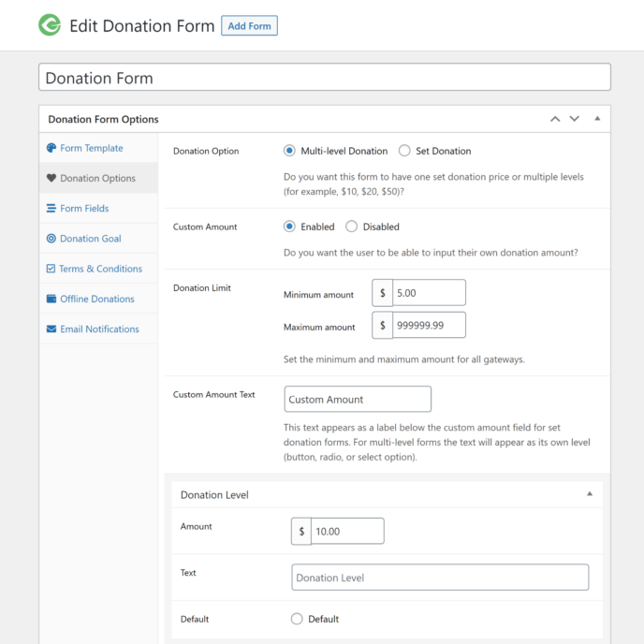Choose Disabled for Custom Amount

click(352, 227)
